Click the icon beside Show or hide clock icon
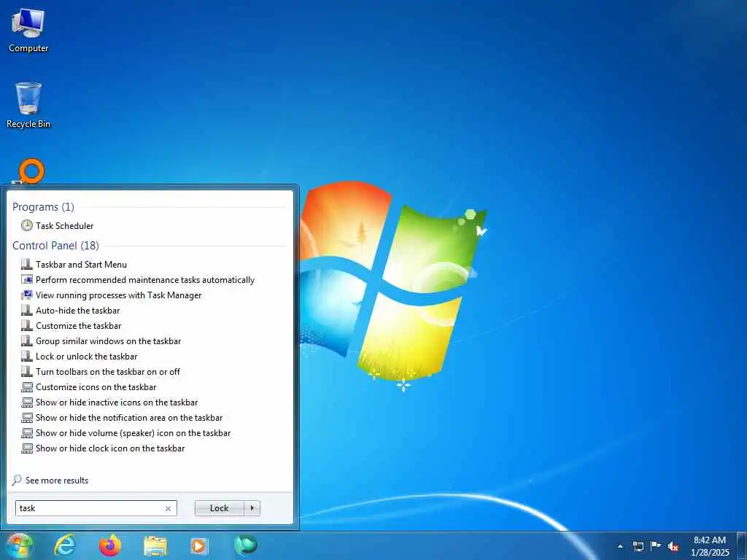747x560 pixels. (27, 448)
